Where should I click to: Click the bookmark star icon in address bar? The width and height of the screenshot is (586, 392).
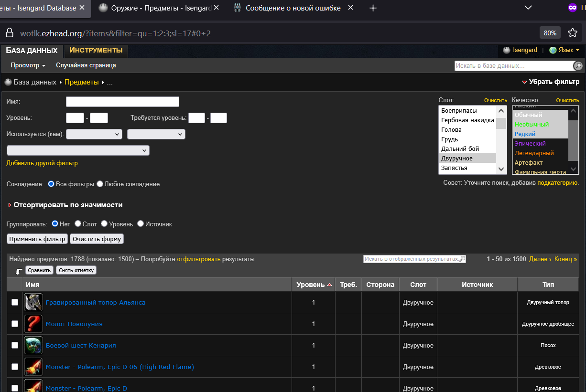[x=572, y=33]
